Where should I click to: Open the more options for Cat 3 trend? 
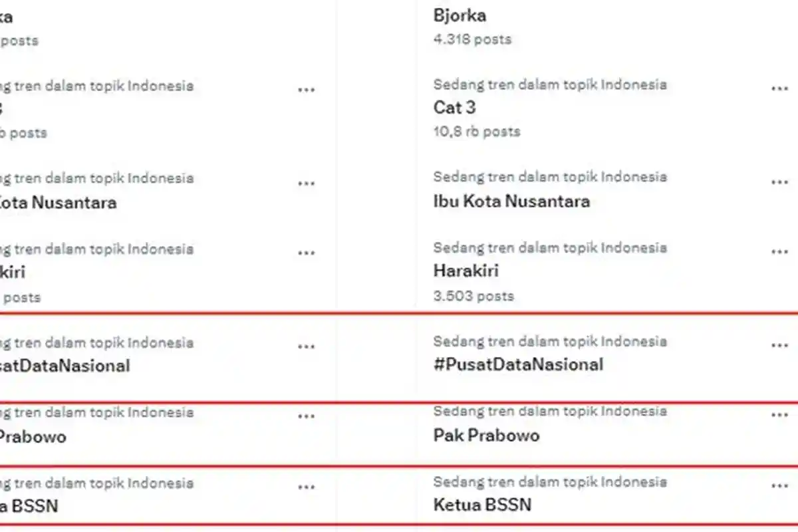(779, 87)
